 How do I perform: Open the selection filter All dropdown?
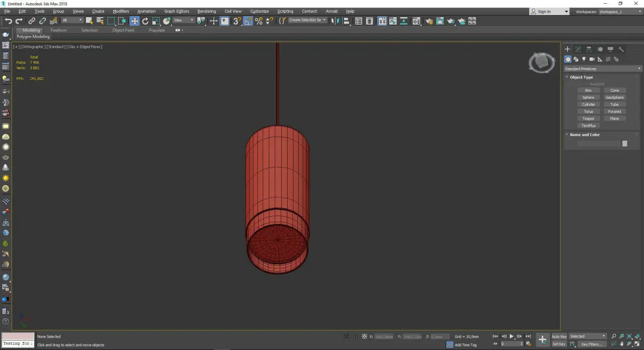pos(72,20)
